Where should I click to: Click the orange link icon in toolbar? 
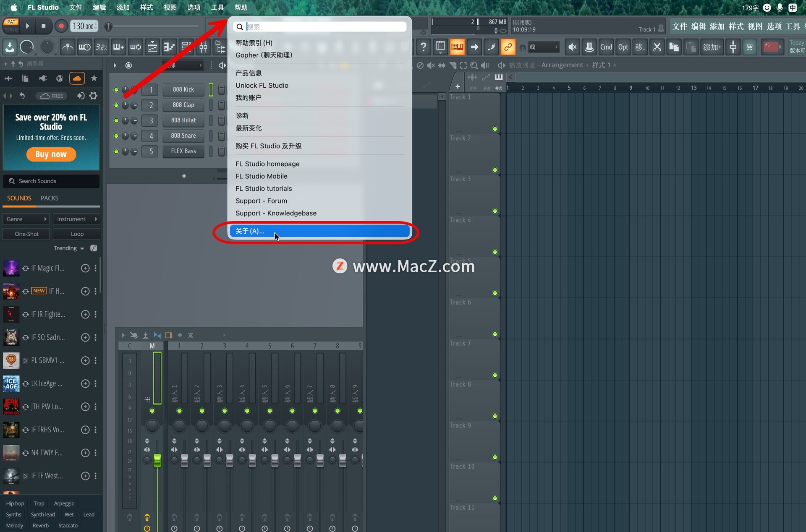pos(508,47)
